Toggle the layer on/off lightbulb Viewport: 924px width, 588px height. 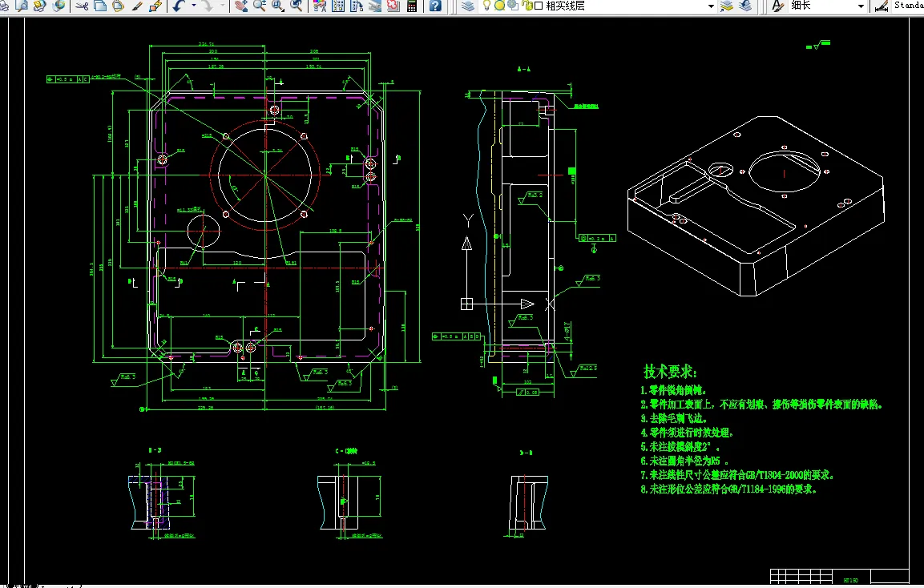[x=486, y=6]
